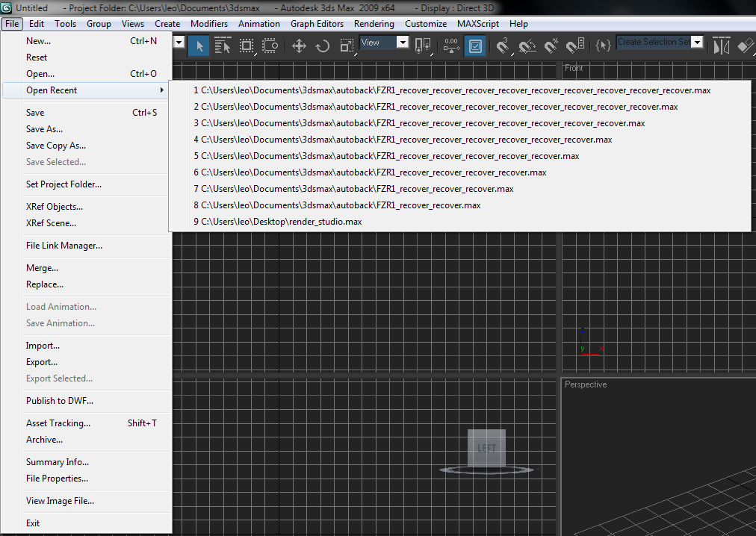Click the LEFT ViewCube face

click(x=486, y=448)
